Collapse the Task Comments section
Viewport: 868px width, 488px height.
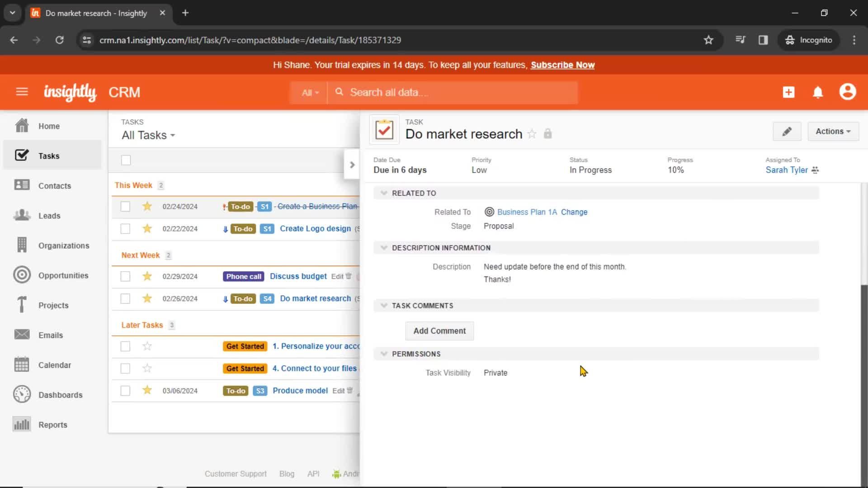(x=385, y=305)
